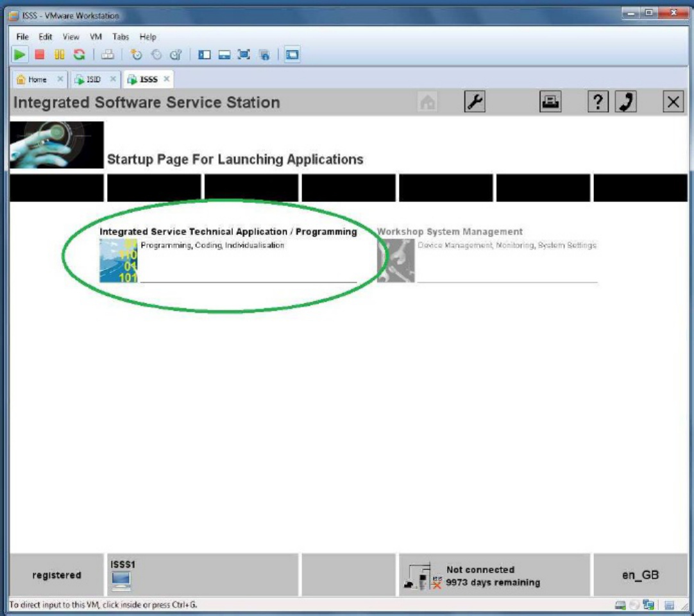Open the View menu
This screenshot has height=616, width=694.
pos(71,37)
